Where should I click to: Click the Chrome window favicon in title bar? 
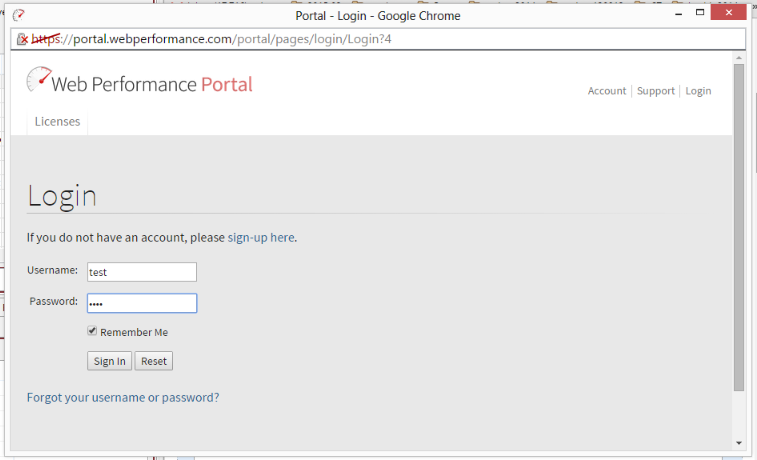click(x=18, y=15)
